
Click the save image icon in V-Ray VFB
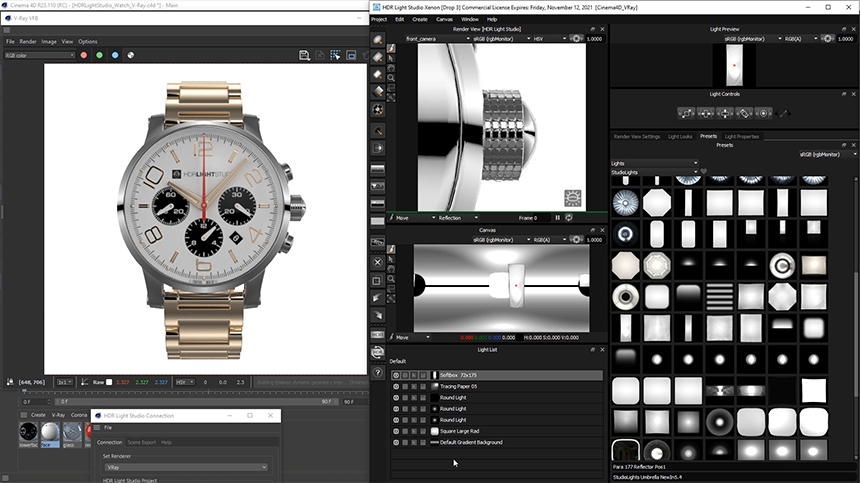(x=304, y=55)
